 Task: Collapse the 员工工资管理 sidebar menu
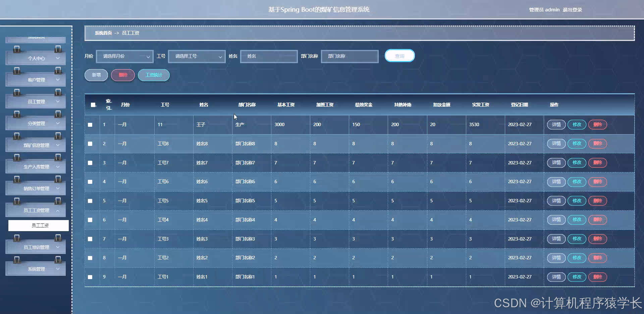click(x=36, y=210)
